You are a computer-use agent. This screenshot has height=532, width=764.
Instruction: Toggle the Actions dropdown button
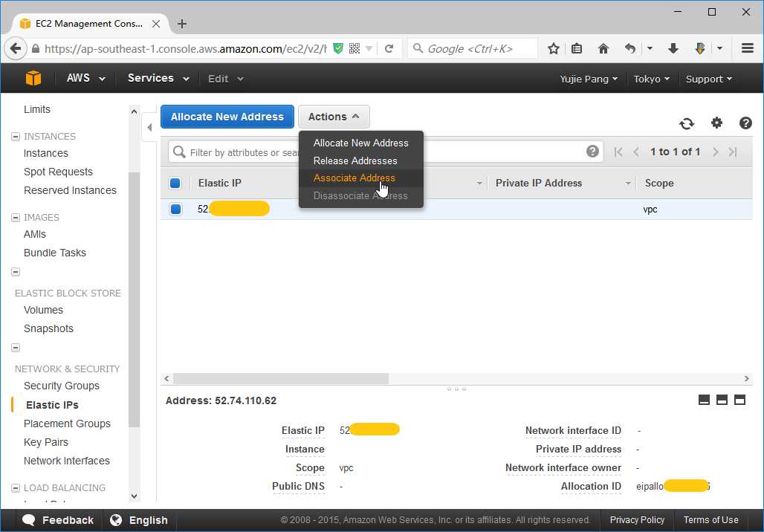click(x=334, y=117)
